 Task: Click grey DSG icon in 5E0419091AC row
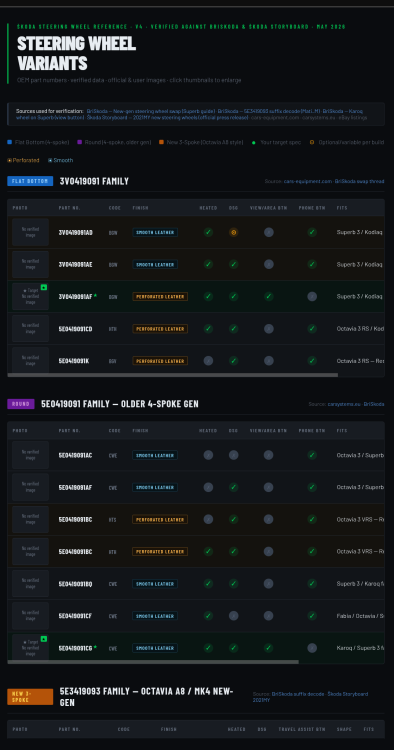click(233, 455)
